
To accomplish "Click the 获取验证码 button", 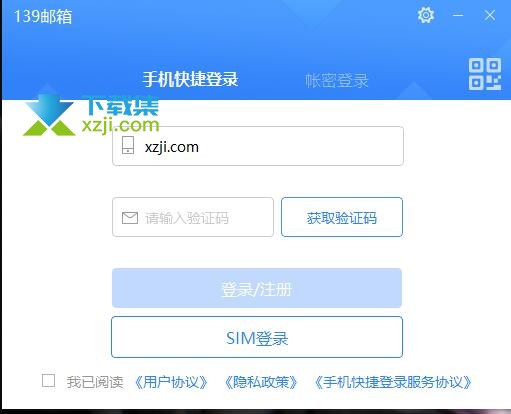I will (342, 217).
